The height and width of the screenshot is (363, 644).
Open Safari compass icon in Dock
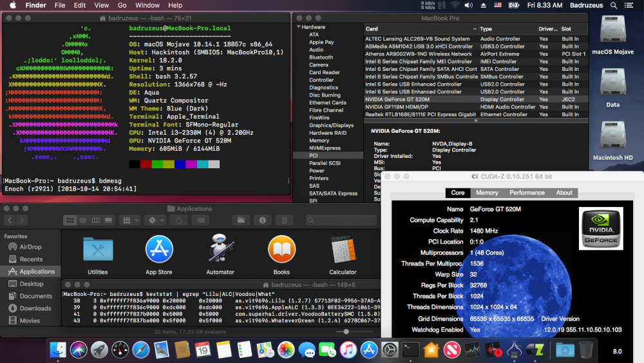(141, 350)
